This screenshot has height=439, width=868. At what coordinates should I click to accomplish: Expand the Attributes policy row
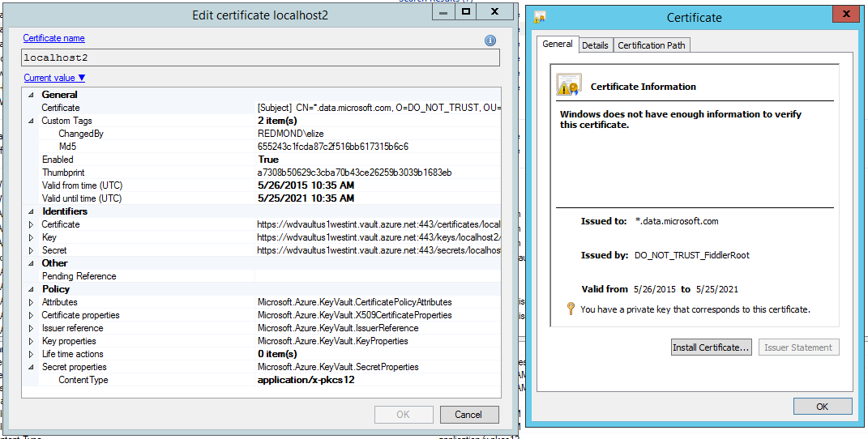pyautogui.click(x=31, y=302)
